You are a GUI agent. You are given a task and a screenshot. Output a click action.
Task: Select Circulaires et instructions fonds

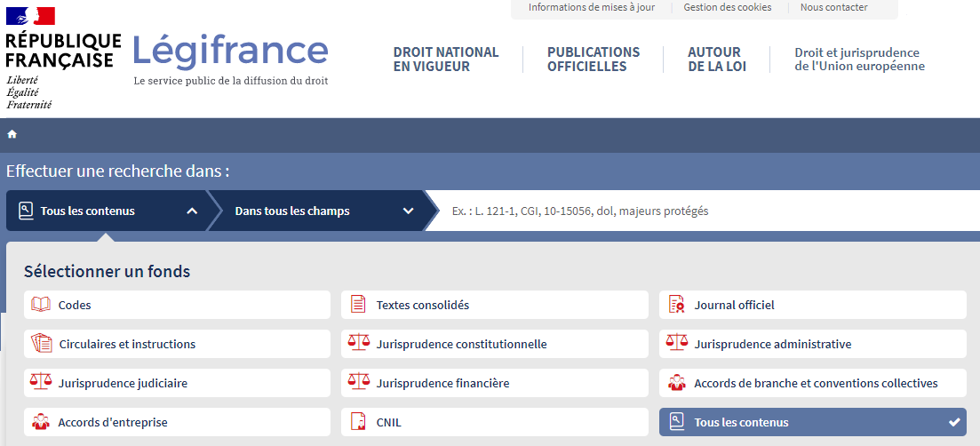(x=177, y=344)
